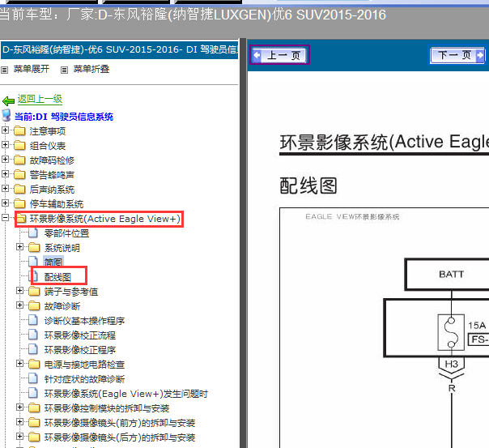Click the 故障码检修 folder icon
The image size is (489, 448).
click(x=19, y=160)
